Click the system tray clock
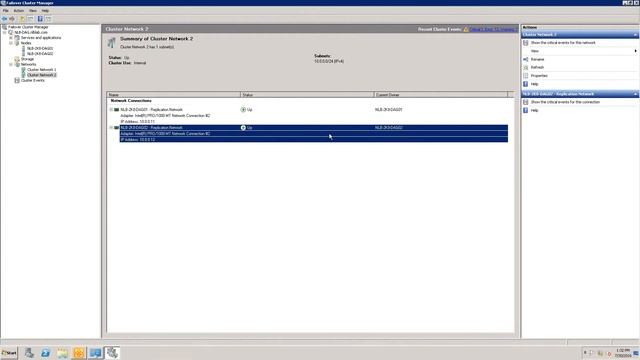The height and width of the screenshot is (360, 640). tap(622, 353)
